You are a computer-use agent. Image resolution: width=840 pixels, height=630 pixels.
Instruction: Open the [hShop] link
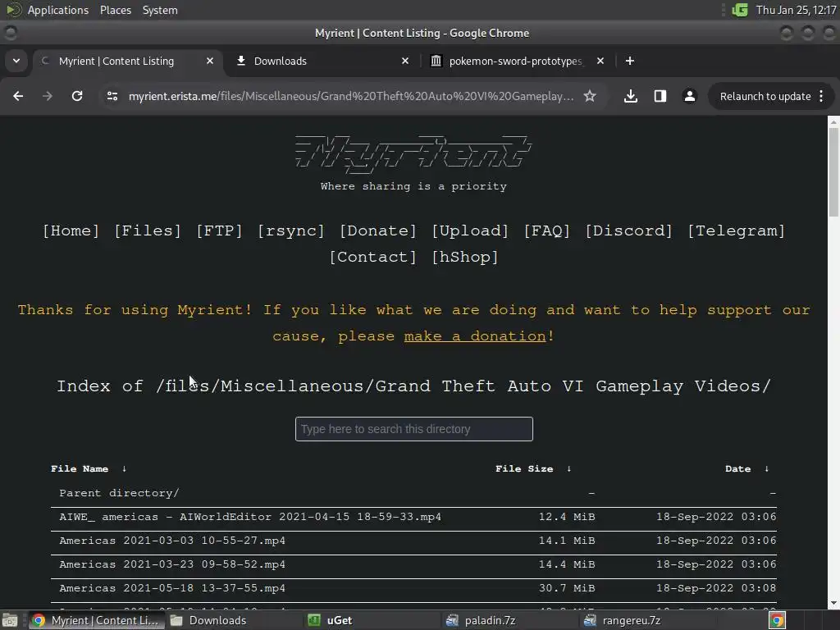pyautogui.click(x=465, y=257)
